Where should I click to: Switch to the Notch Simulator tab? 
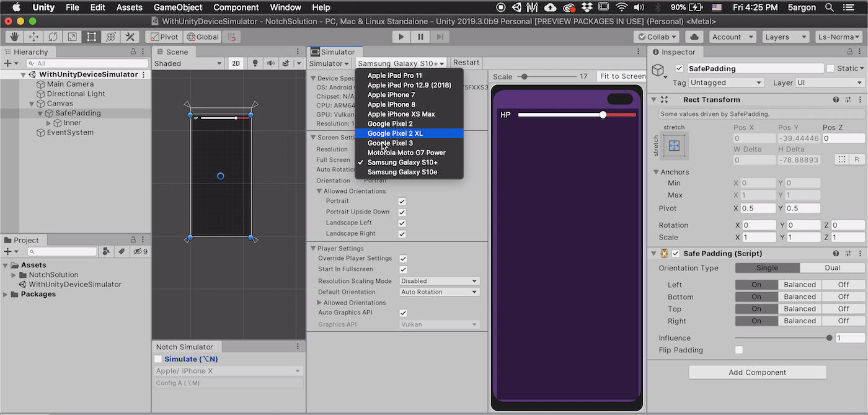point(185,347)
